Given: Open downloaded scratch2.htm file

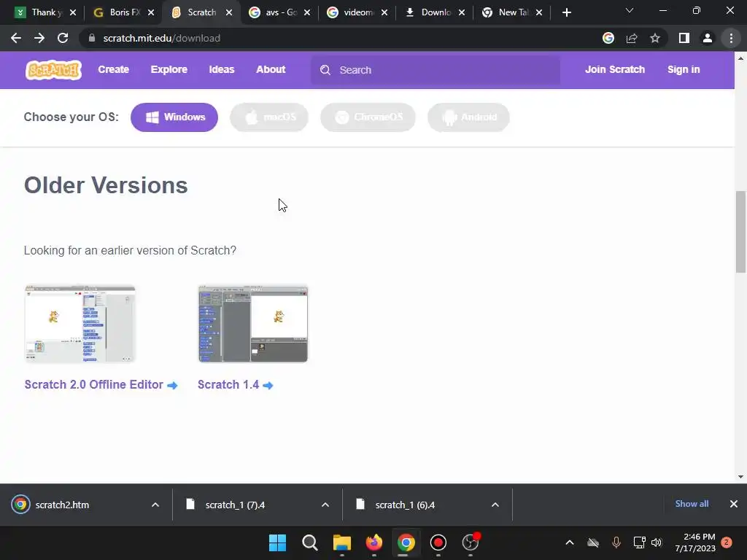Looking at the screenshot, I should tap(62, 505).
